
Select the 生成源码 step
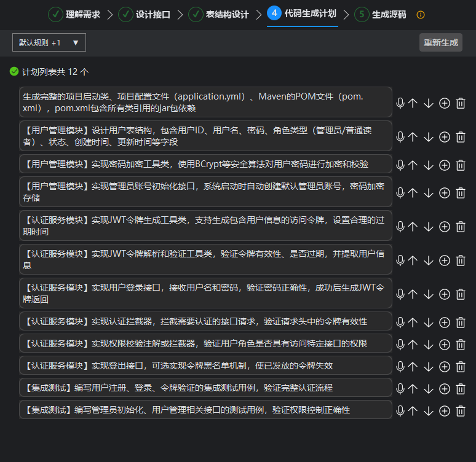coord(381,14)
